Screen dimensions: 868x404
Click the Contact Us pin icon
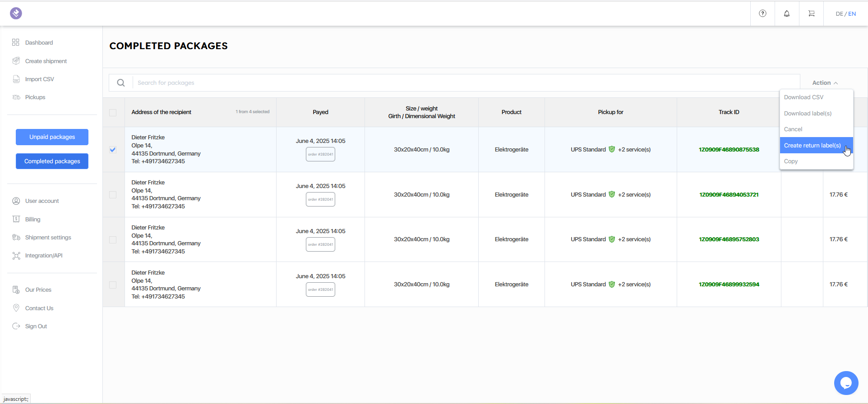[x=16, y=308]
